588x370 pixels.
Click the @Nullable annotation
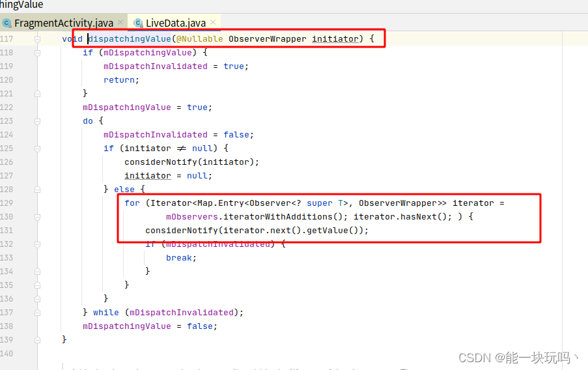click(x=199, y=38)
